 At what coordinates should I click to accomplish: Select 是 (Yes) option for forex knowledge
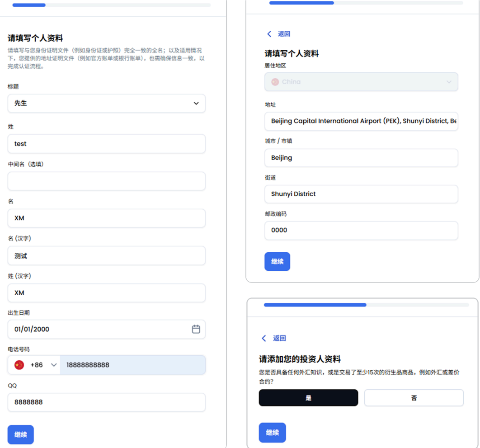pos(308,398)
